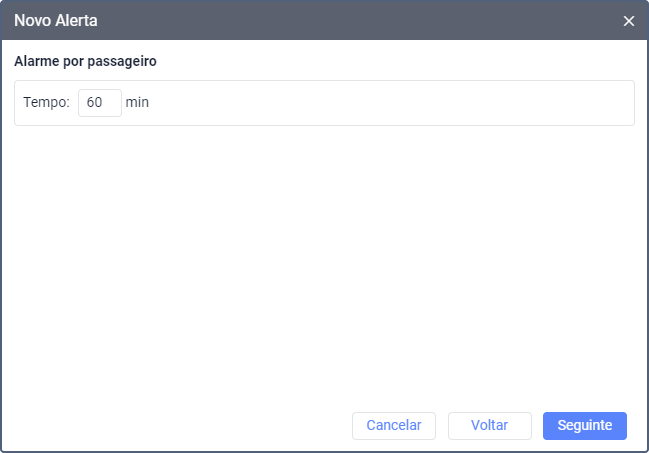
Task: Dismiss the dialog using the X icon
Action: [629, 21]
